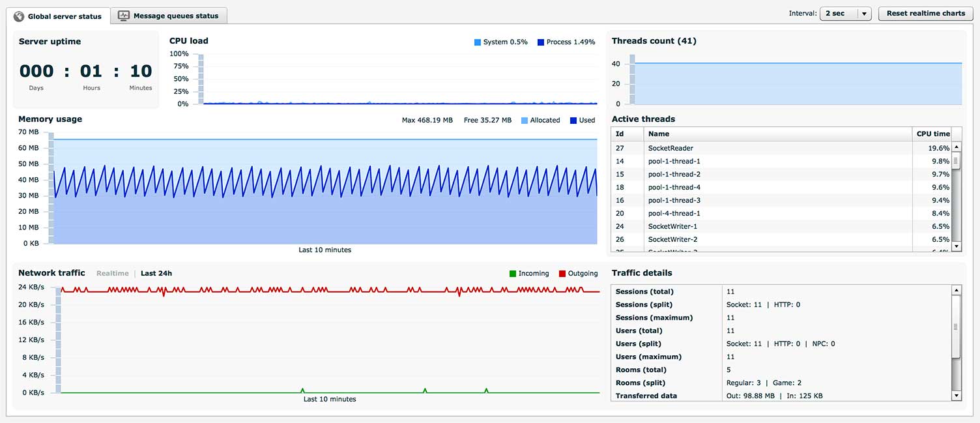
Task: Select the Global server status tab
Action: click(x=64, y=16)
